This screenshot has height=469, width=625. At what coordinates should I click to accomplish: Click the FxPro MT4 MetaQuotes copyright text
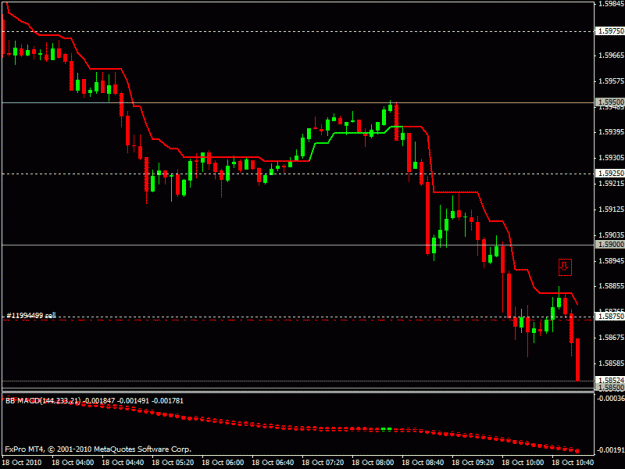[x=98, y=449]
